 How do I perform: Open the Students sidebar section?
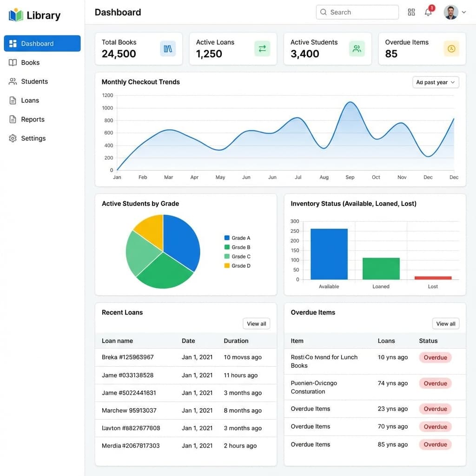click(x=34, y=81)
